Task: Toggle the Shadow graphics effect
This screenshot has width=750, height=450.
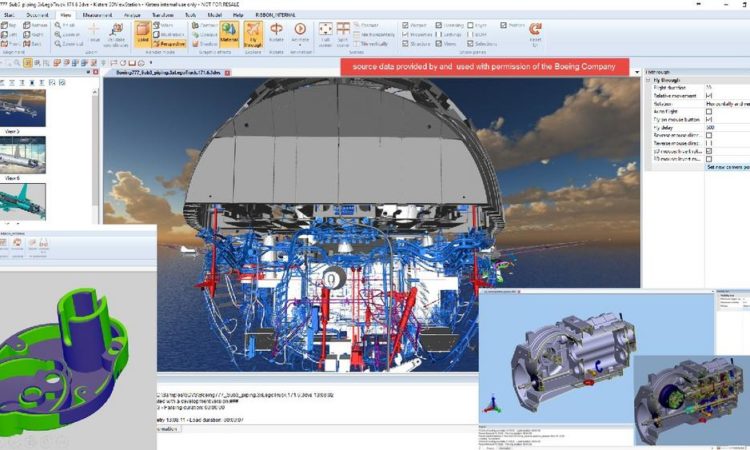Action: tap(204, 44)
